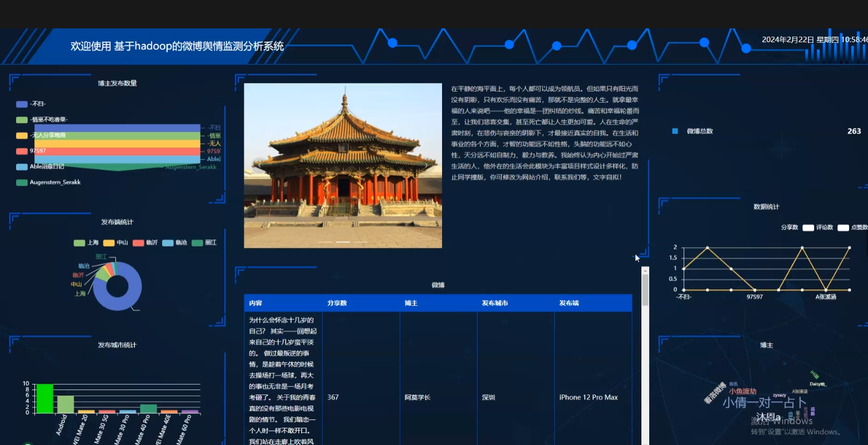Screen dimensions: 868x445
Task: Click the iPhone 12 Pro Max cell
Action: pyautogui.click(x=588, y=397)
